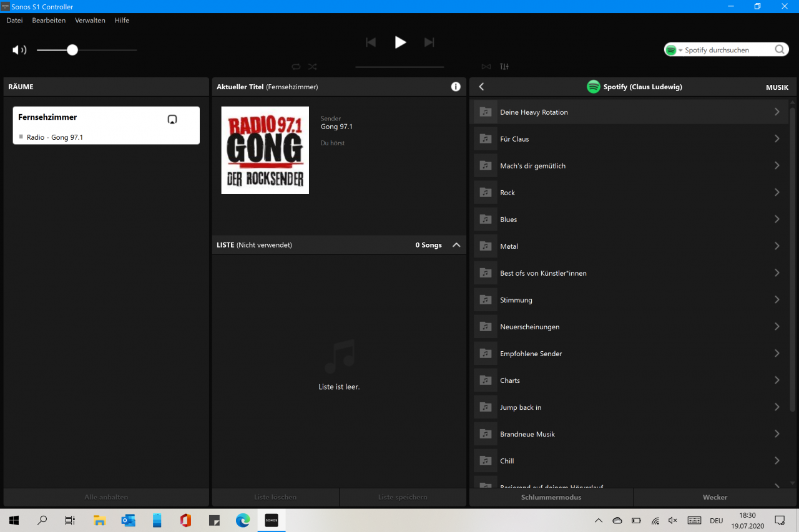799x532 pixels.
Task: Click the Radio Gong 97.1 album art
Action: 265,150
